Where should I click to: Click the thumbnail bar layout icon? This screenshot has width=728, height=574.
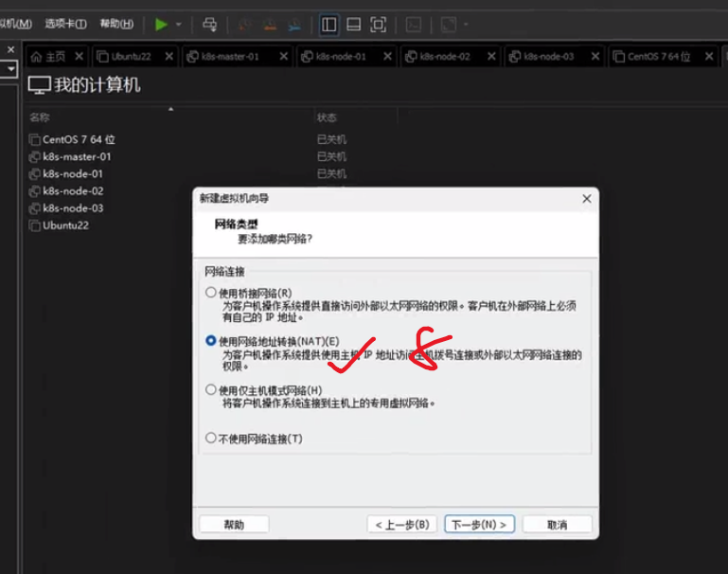pos(353,25)
